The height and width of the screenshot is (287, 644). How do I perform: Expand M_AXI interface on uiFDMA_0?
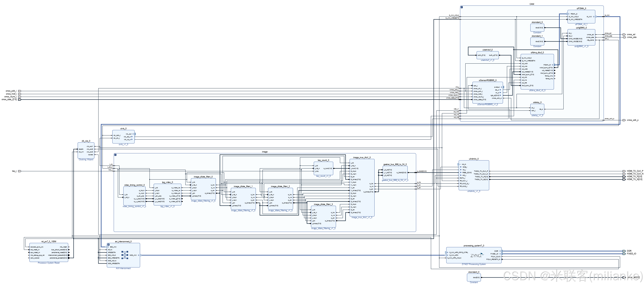point(594,17)
